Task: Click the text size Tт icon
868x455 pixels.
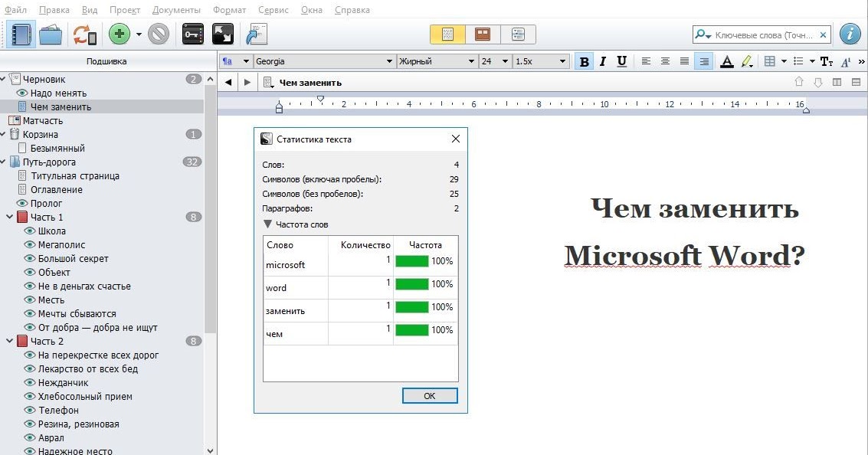Action: [827, 61]
